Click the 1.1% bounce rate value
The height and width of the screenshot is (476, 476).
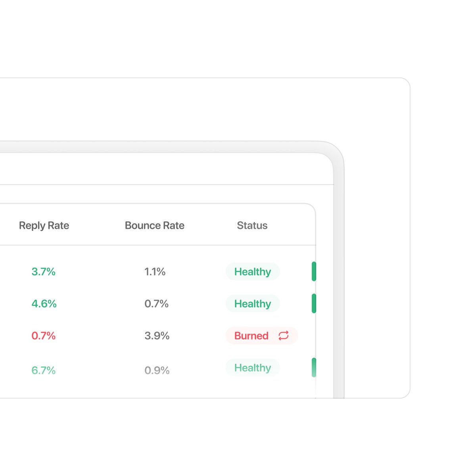point(155,272)
